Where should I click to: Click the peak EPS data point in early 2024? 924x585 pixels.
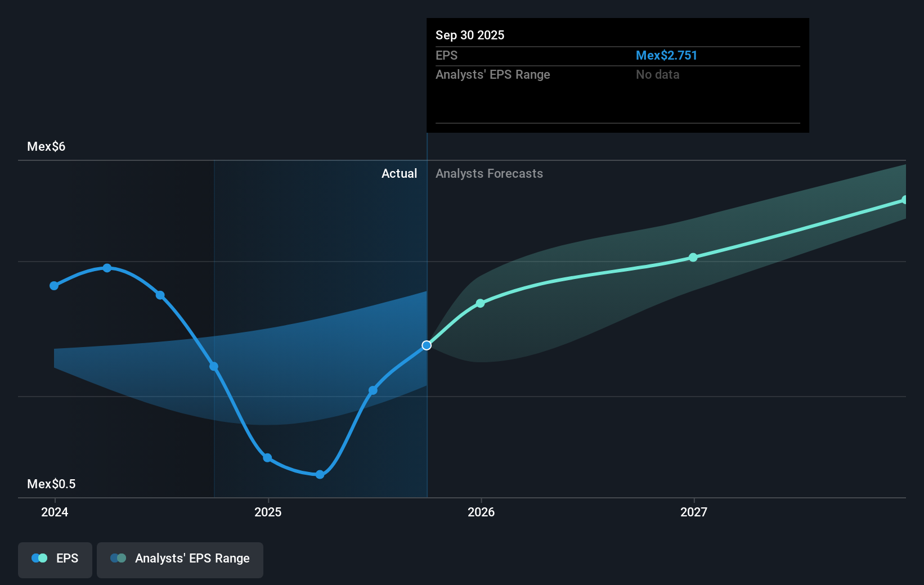[x=106, y=268]
